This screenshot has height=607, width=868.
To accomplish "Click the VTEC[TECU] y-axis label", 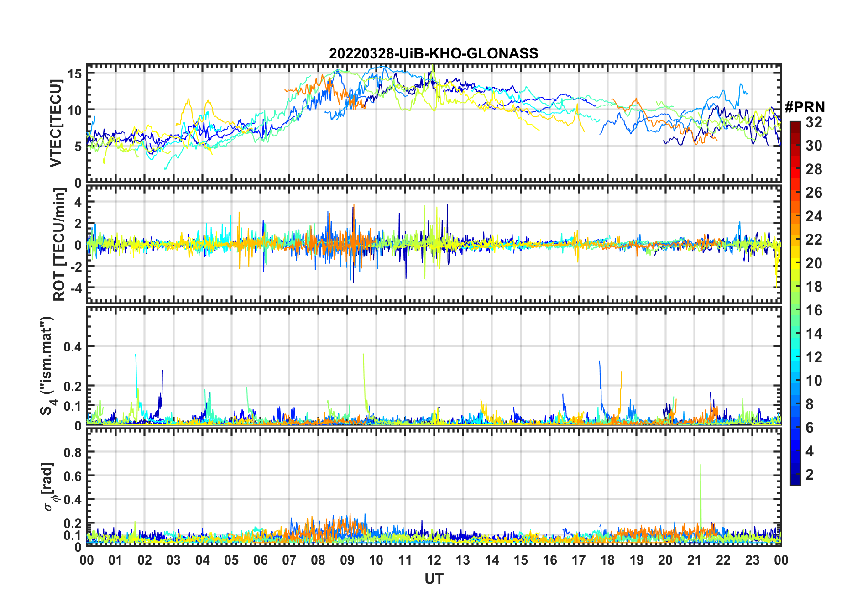I will click(x=56, y=123).
